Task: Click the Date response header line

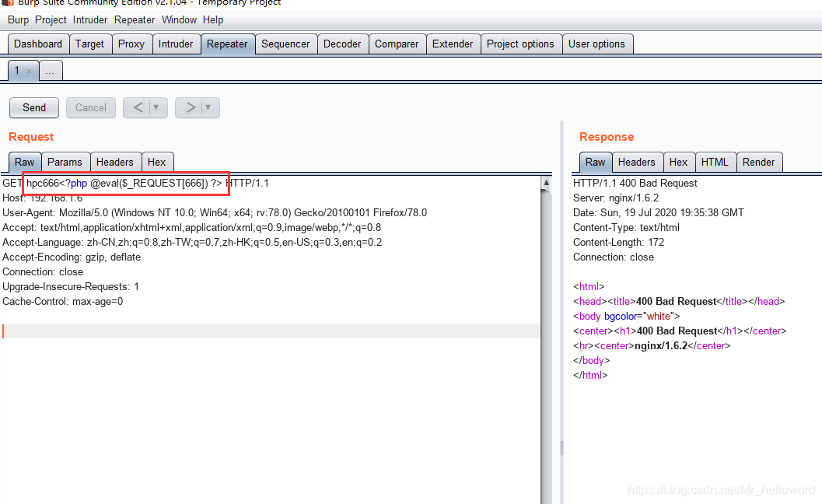Action: 659,213
